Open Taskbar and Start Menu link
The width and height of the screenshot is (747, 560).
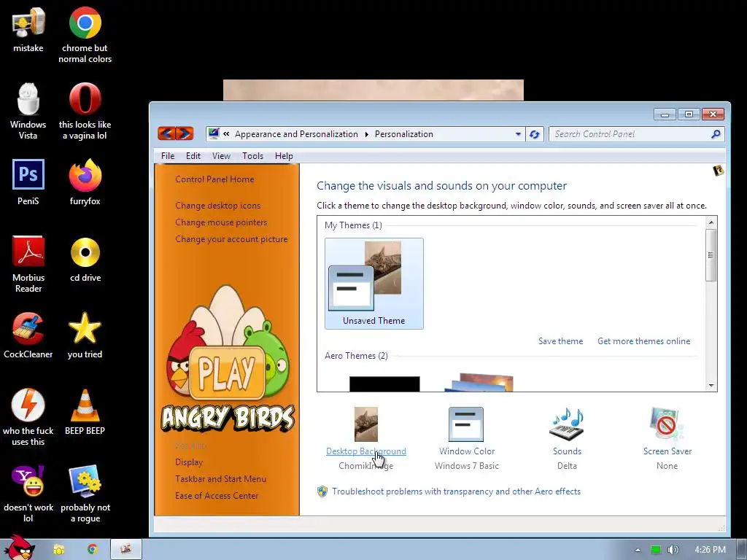tap(220, 478)
